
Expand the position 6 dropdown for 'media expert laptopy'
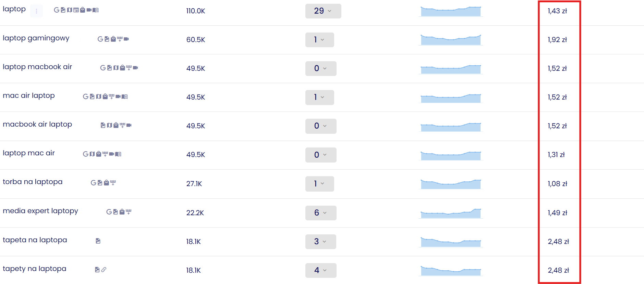point(321,213)
